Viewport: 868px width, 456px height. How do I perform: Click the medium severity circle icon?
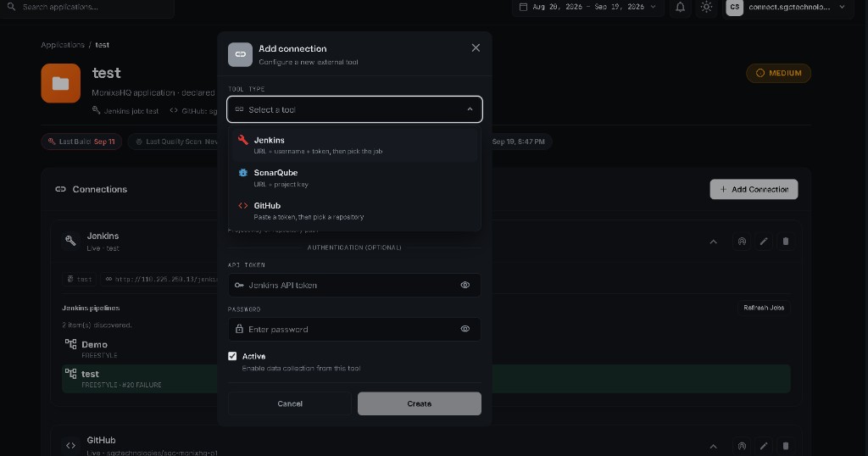coord(760,73)
